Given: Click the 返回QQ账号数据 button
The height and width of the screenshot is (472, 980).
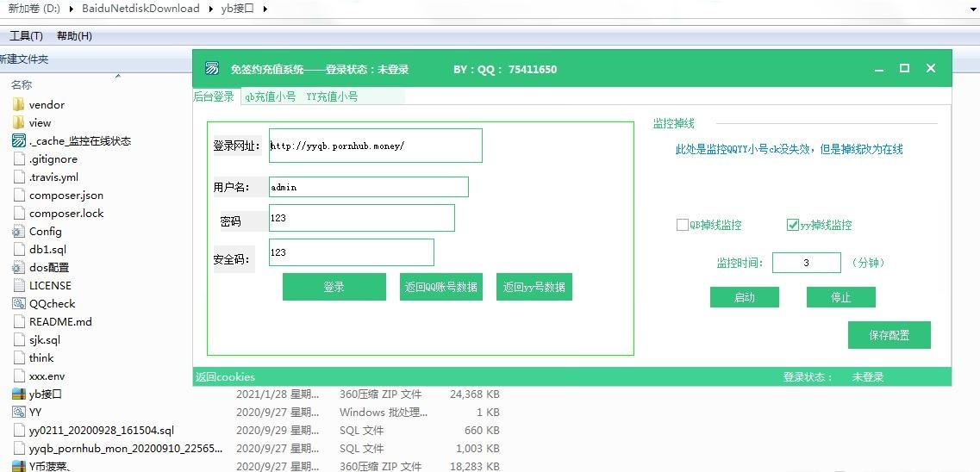Looking at the screenshot, I should [440, 287].
